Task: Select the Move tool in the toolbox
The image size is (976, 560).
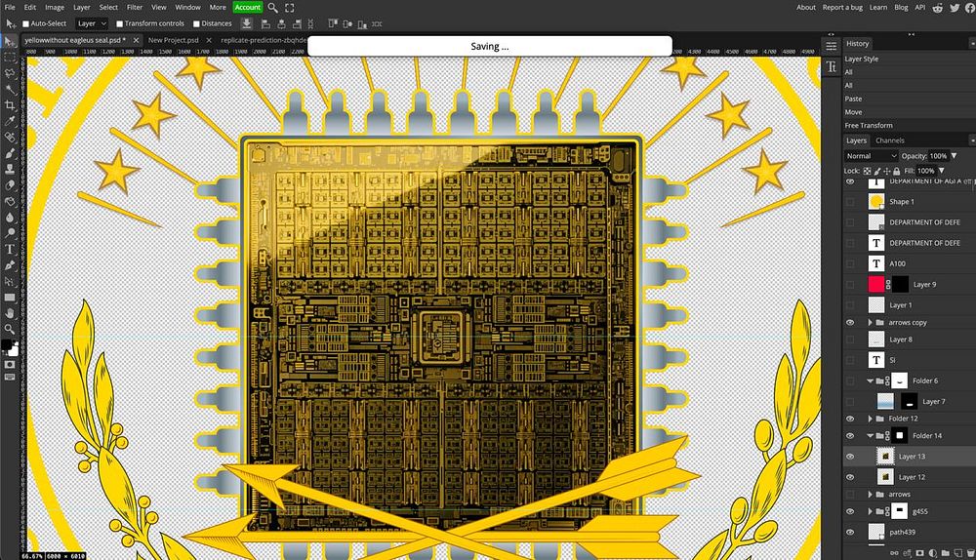Action: click(10, 41)
